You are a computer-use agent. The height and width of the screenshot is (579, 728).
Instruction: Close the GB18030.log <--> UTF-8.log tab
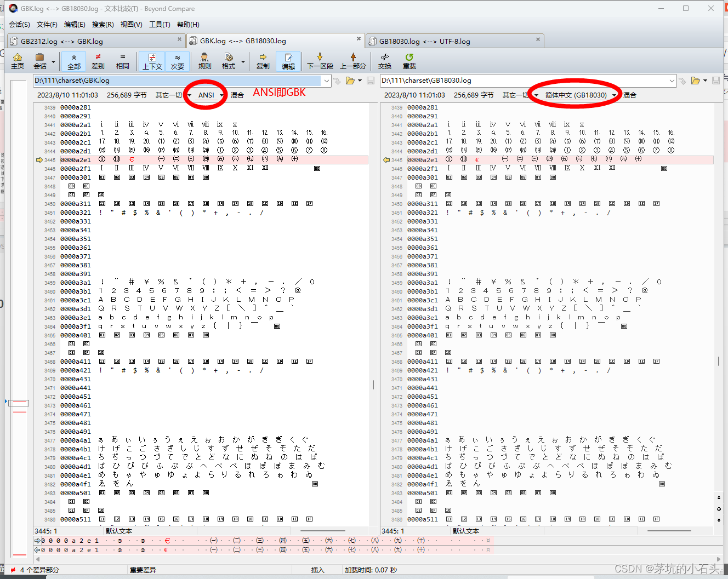[x=538, y=39]
